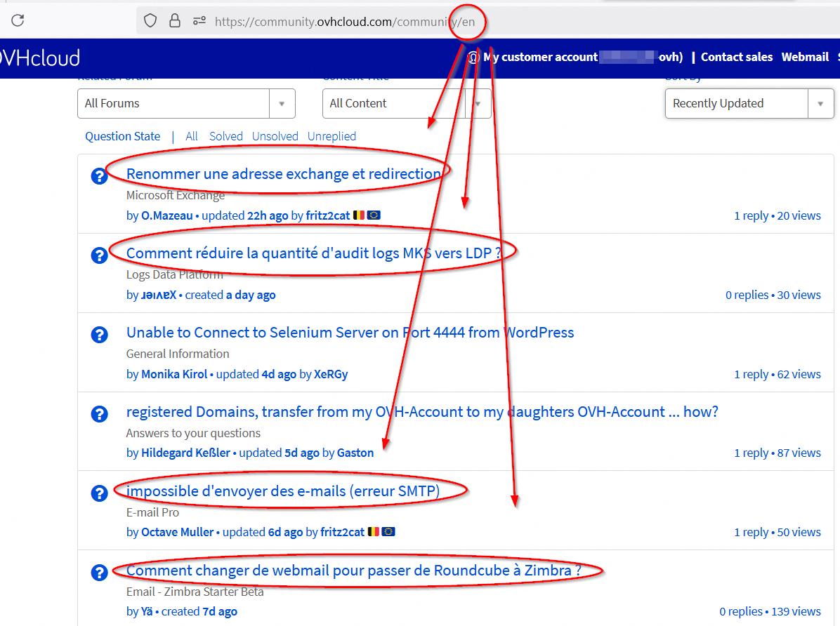Open the Recently Updated sort dropdown

tap(749, 104)
